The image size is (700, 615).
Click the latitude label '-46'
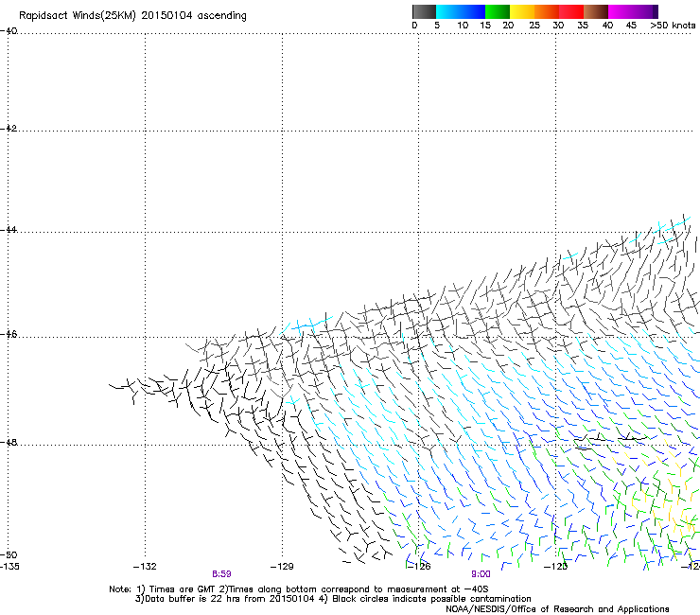click(x=9, y=334)
